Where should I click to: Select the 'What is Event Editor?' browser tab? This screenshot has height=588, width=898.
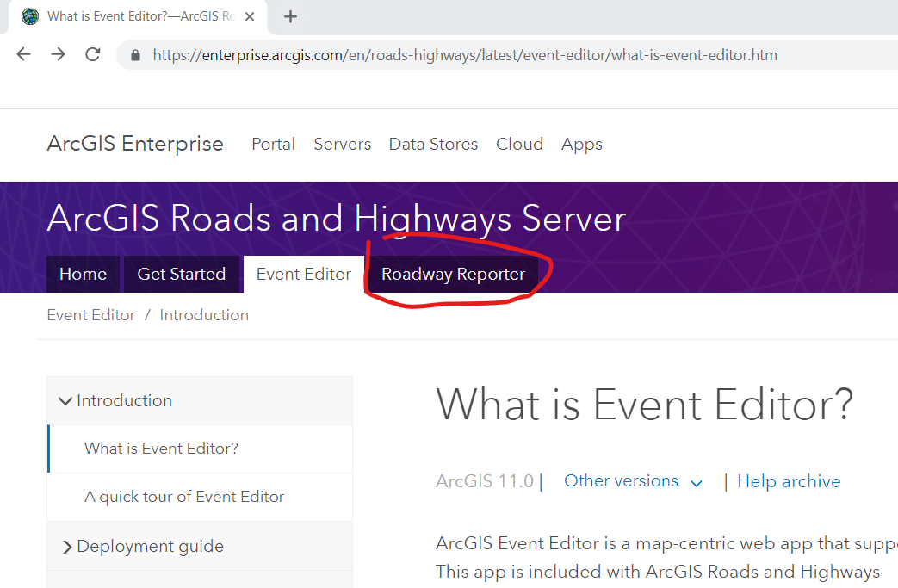tap(138, 16)
